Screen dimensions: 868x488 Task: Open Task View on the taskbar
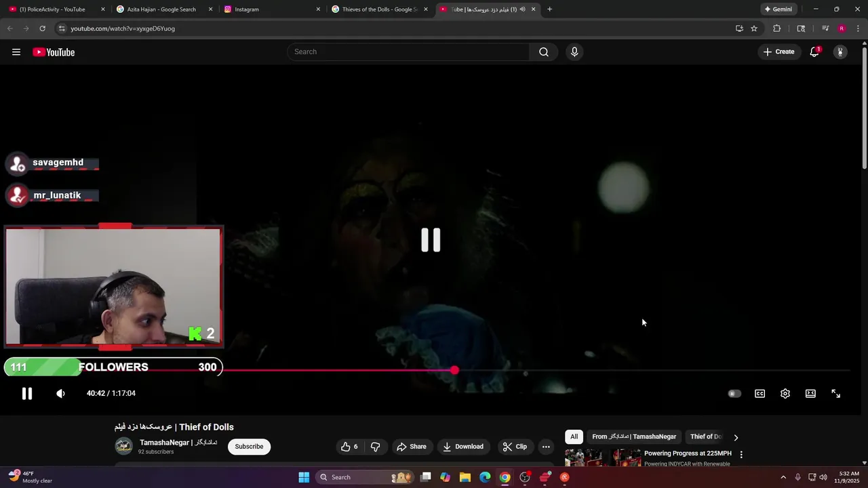(x=426, y=477)
